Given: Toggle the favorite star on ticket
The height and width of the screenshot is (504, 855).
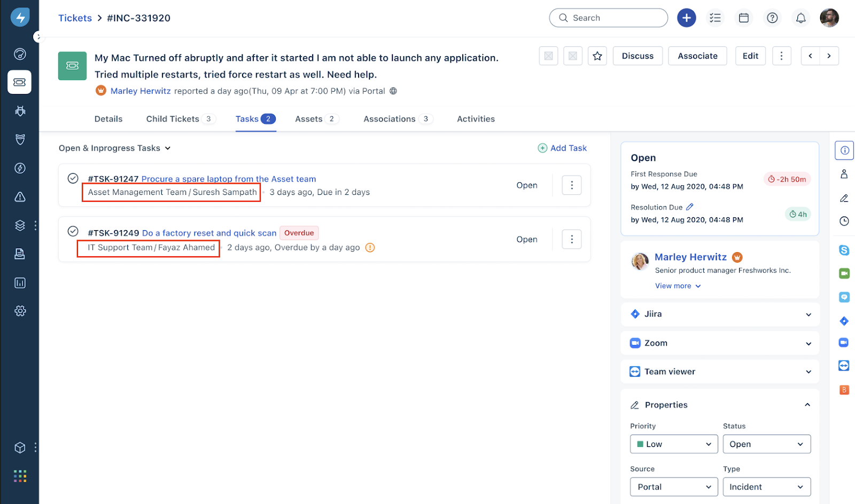Looking at the screenshot, I should tap(597, 56).
